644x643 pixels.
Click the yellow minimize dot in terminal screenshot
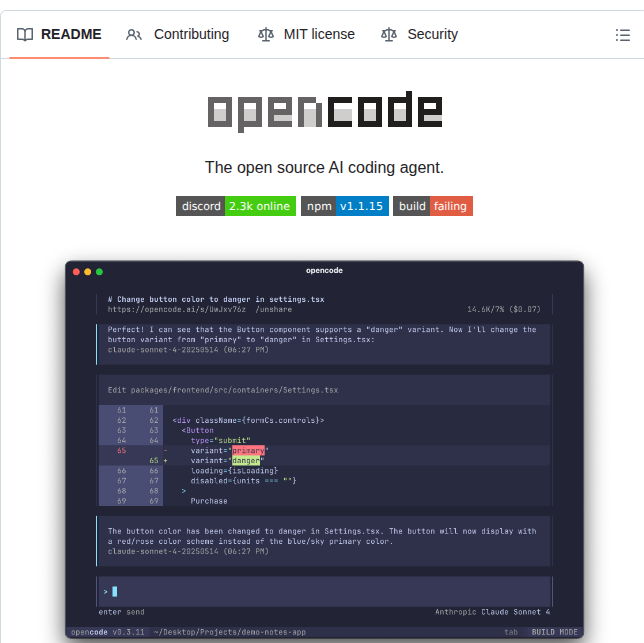[x=87, y=272]
